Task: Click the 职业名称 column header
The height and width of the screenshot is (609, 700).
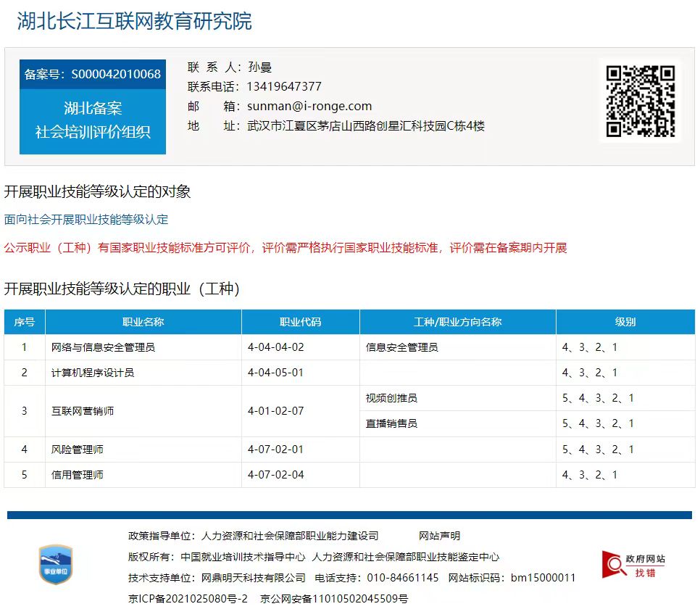Action: pos(143,322)
